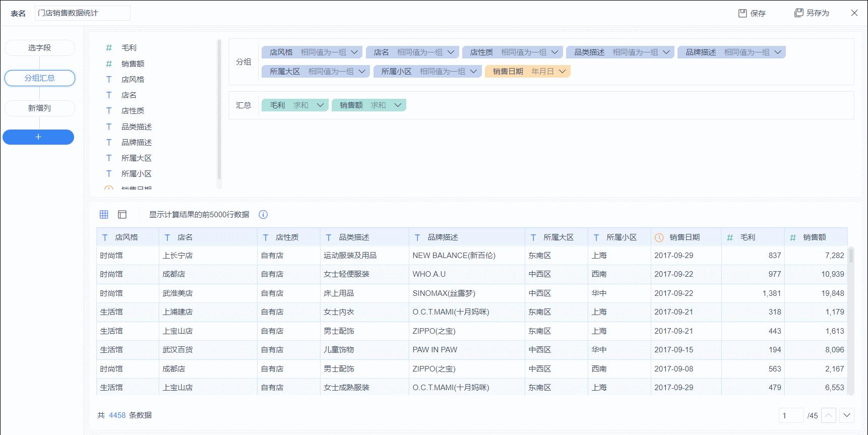Open the 选字段 step
Viewport: 868px width, 435px height.
tap(40, 48)
